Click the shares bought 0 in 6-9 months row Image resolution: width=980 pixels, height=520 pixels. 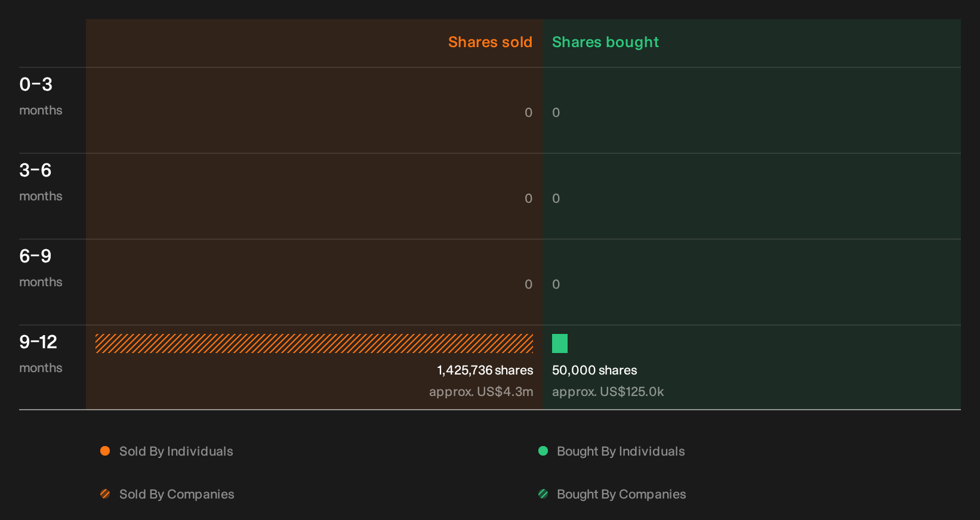tap(556, 284)
